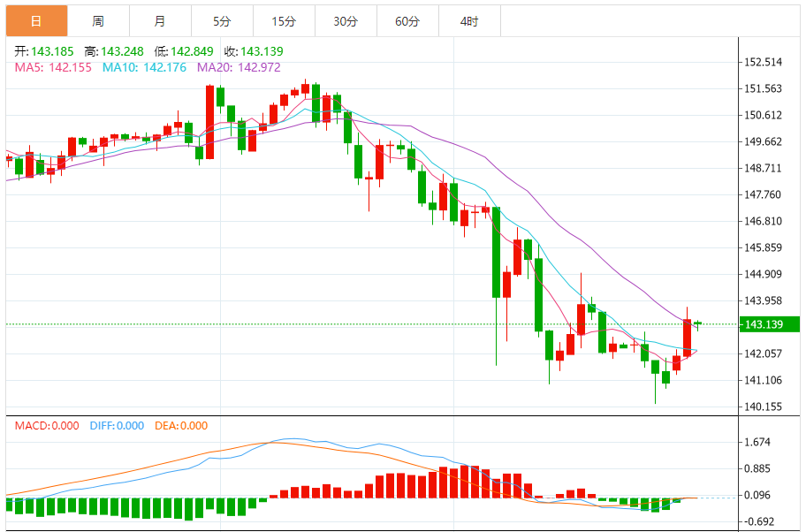Click the 140.155 price axis label
The width and height of the screenshot is (806, 532).
click(x=764, y=407)
